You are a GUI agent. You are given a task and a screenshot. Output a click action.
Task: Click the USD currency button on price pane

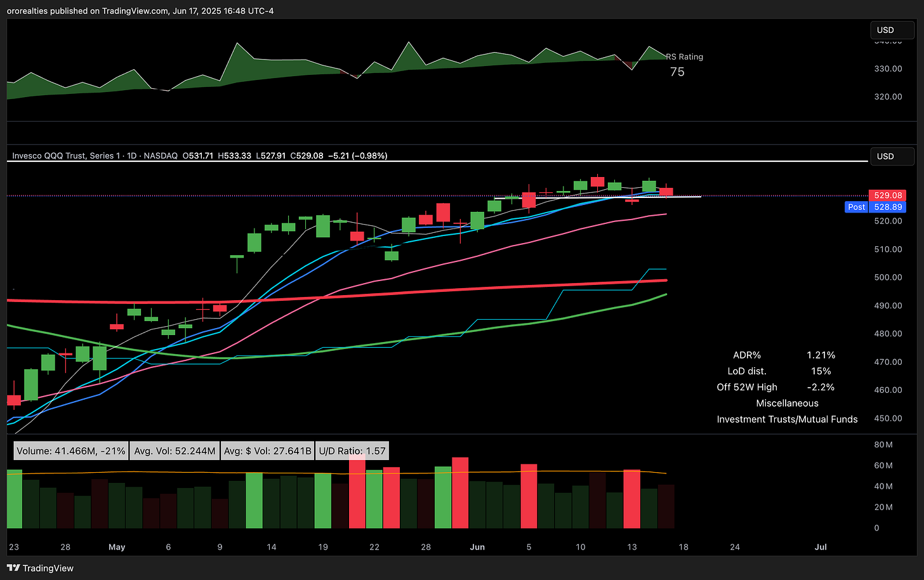pos(892,156)
